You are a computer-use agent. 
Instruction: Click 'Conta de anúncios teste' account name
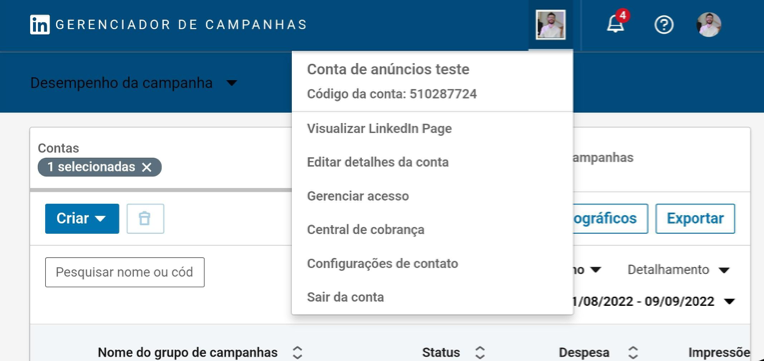point(388,70)
